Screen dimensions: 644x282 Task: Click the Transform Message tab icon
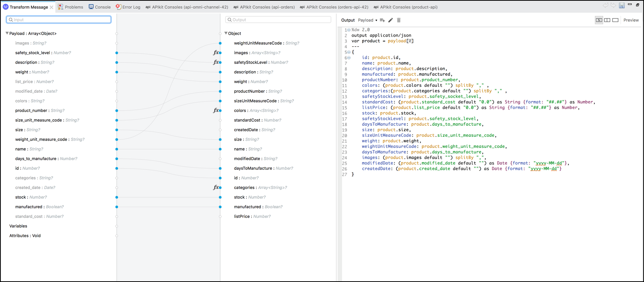click(x=6, y=7)
